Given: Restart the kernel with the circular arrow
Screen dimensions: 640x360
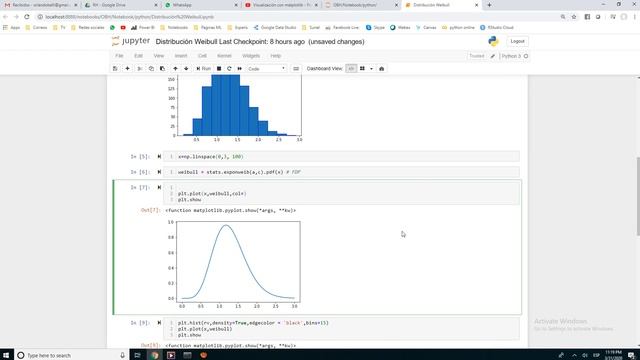Looking at the screenshot, I should coord(229,69).
